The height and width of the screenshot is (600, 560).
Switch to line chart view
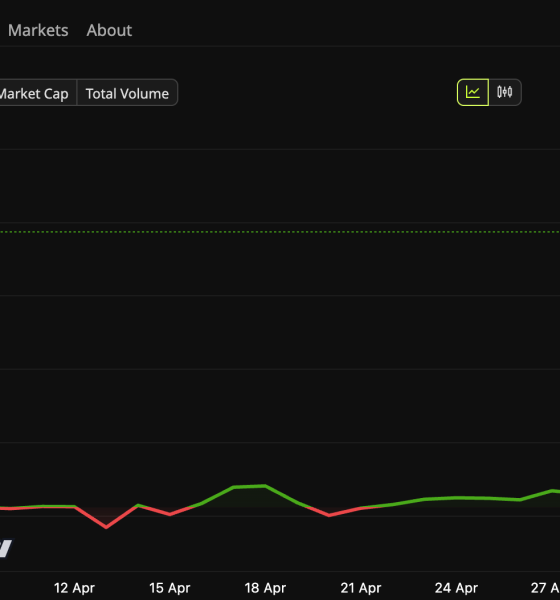(473, 92)
